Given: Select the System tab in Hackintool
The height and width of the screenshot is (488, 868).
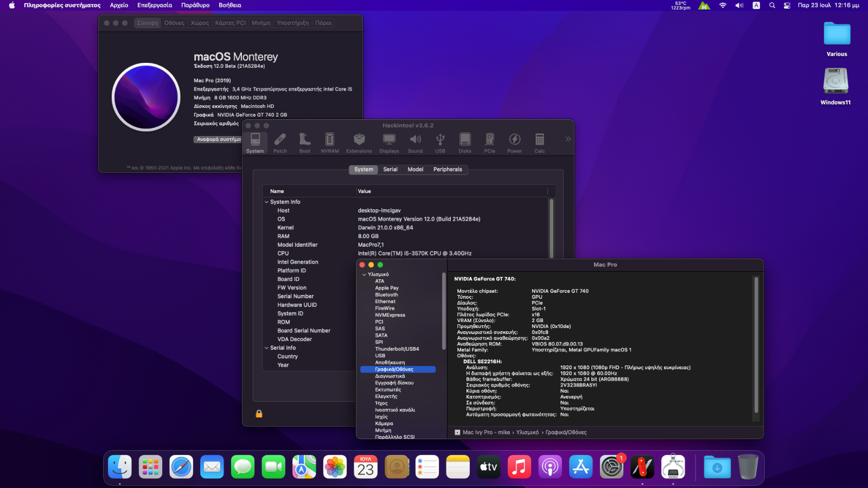Looking at the screenshot, I should coord(363,169).
